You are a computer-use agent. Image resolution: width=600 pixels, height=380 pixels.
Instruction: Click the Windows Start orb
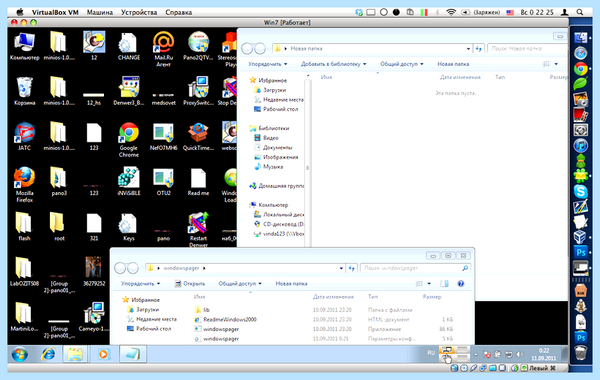click(20, 355)
